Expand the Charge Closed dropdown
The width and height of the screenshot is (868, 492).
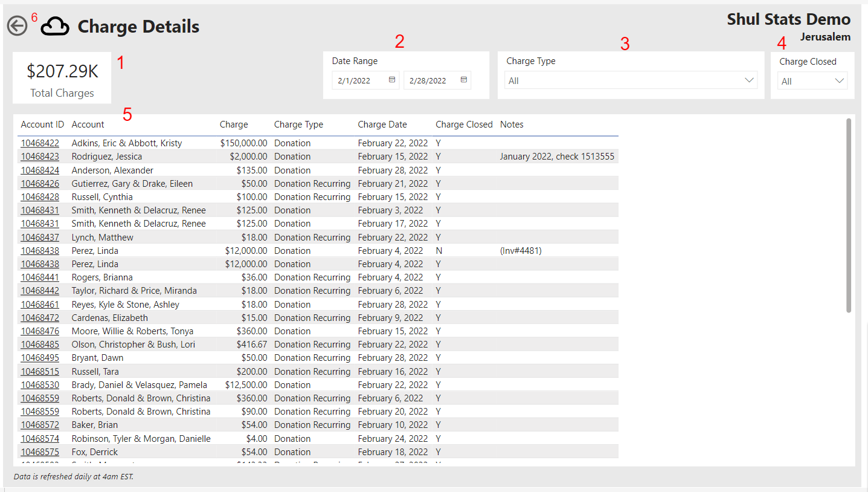(x=840, y=80)
